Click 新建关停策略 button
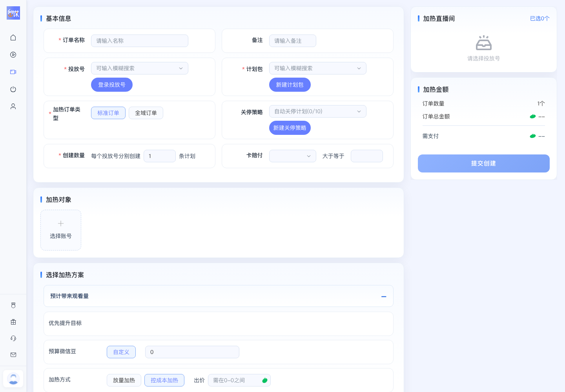The height and width of the screenshot is (392, 565). tap(290, 128)
